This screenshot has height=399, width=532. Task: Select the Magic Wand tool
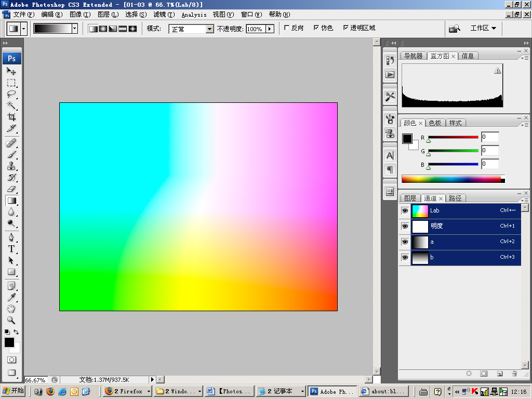(x=11, y=105)
